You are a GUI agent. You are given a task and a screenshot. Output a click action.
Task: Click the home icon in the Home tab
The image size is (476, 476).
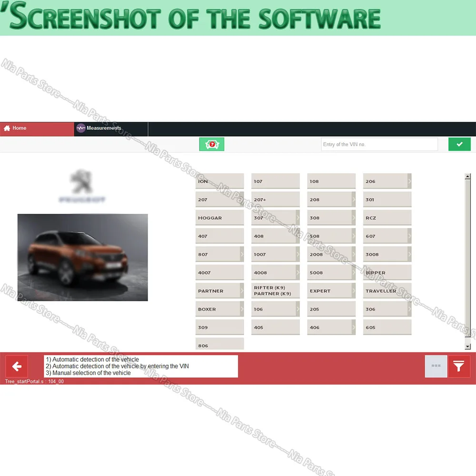[x=7, y=128]
